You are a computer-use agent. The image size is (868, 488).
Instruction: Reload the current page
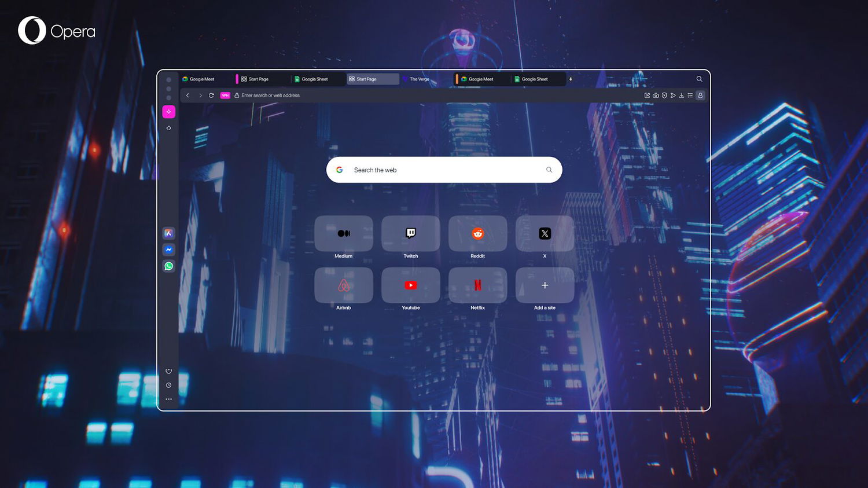(x=211, y=96)
